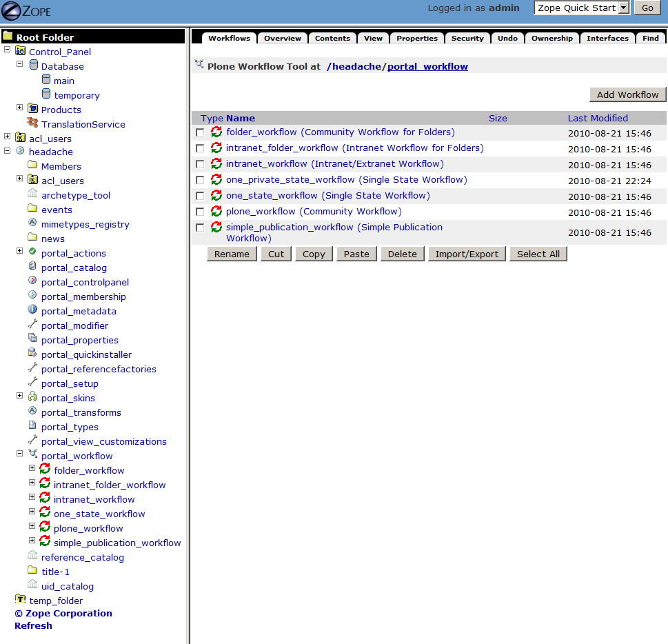Click the Add Workflow button
The image size is (668, 644).
627,94
